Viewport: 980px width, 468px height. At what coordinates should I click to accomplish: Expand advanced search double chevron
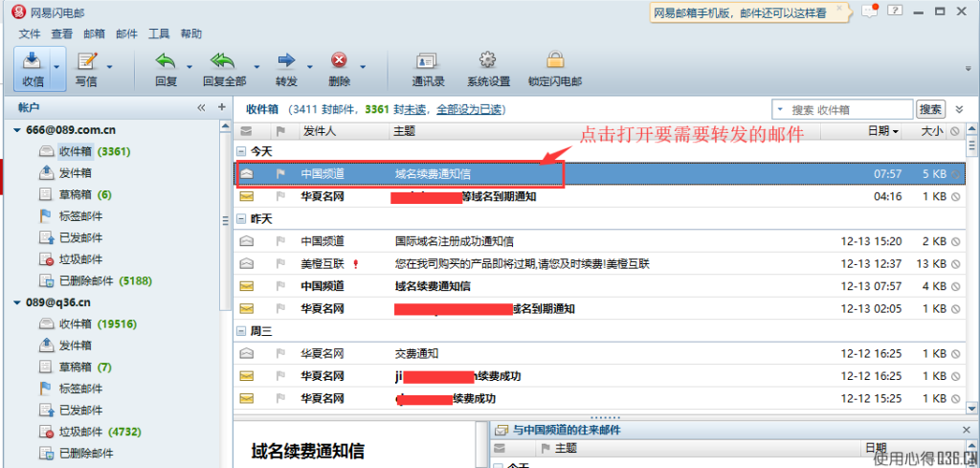[x=960, y=109]
